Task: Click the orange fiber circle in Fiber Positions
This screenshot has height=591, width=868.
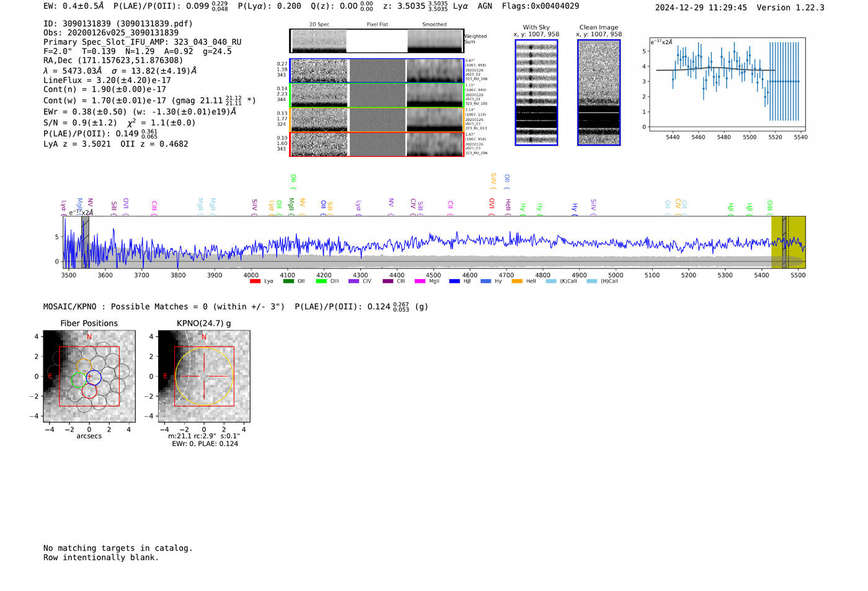Action: point(85,366)
